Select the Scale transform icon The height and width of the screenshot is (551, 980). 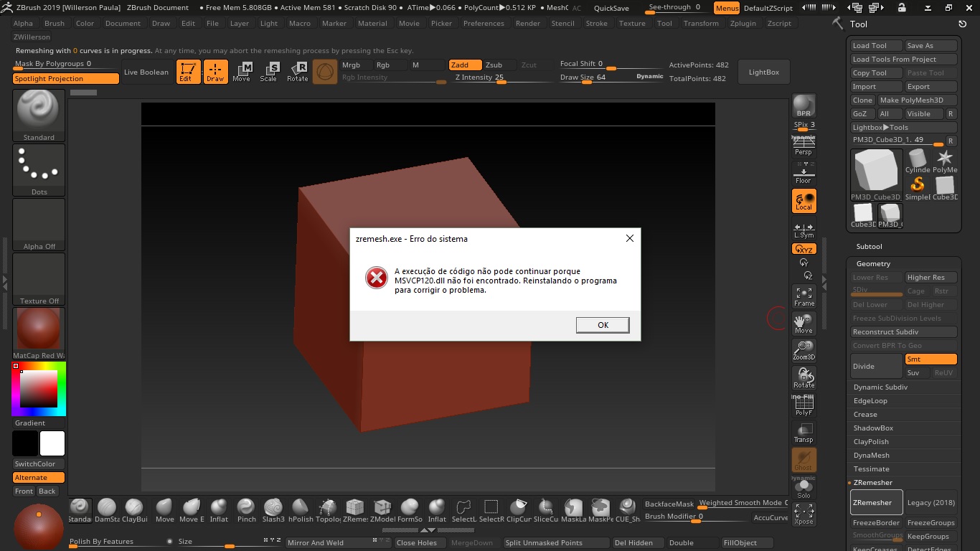pos(269,72)
